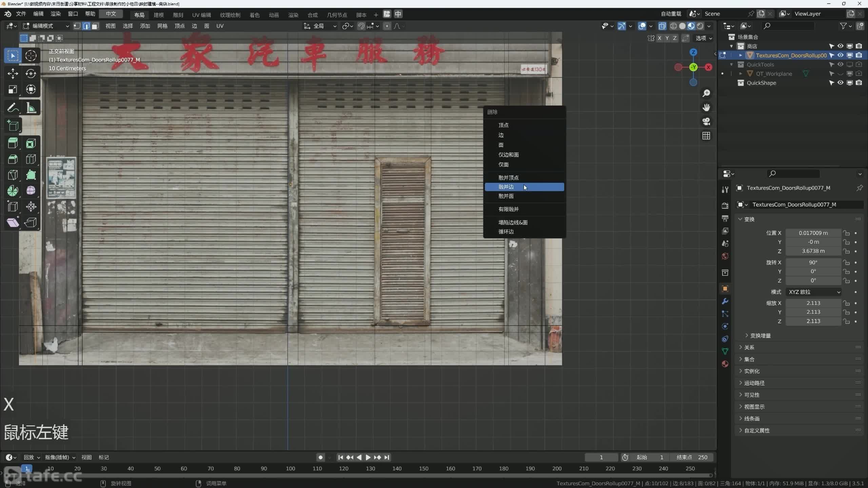Select the Move tool in left toolbar

tap(13, 73)
